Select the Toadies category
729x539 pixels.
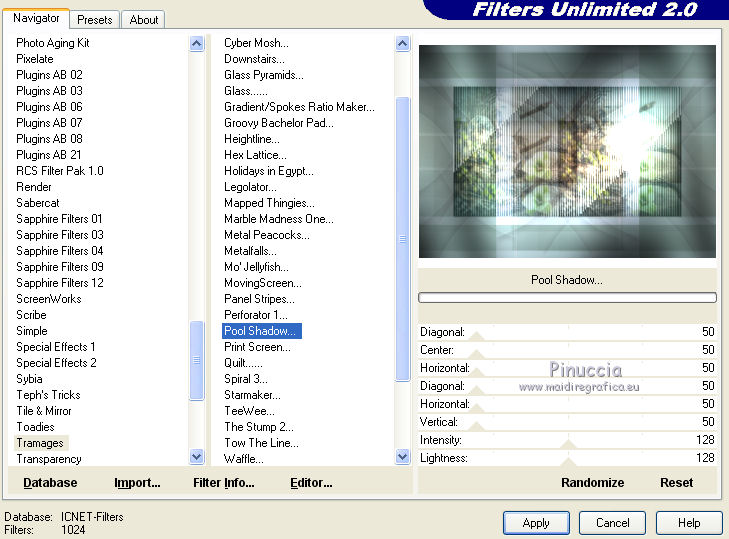pyautogui.click(x=35, y=427)
